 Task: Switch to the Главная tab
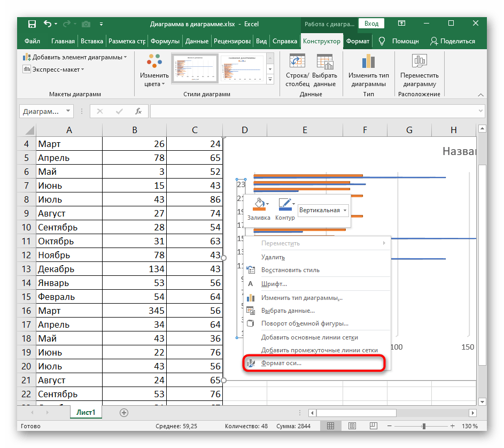coord(63,41)
